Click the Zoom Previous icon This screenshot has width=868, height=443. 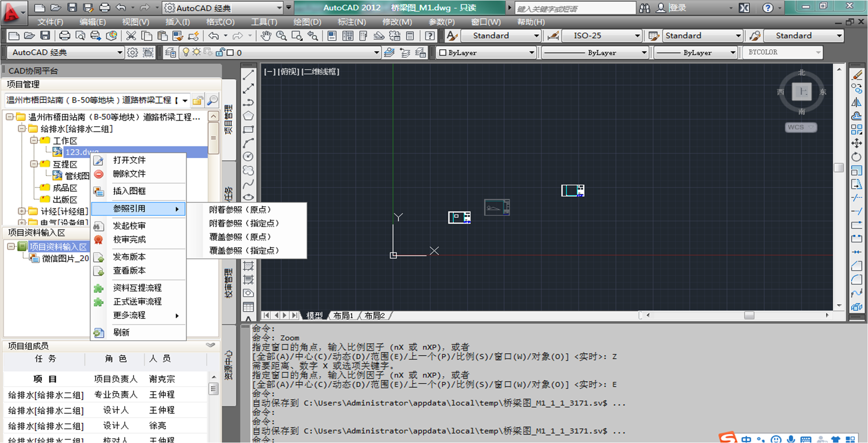(313, 36)
